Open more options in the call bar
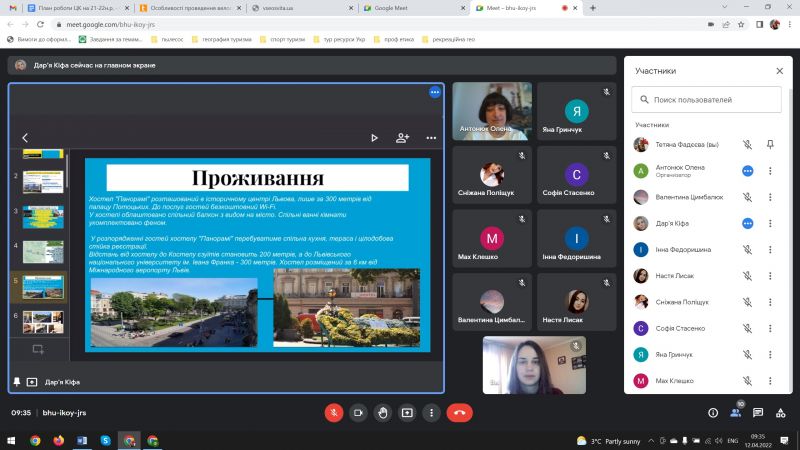The image size is (800, 450). (432, 413)
